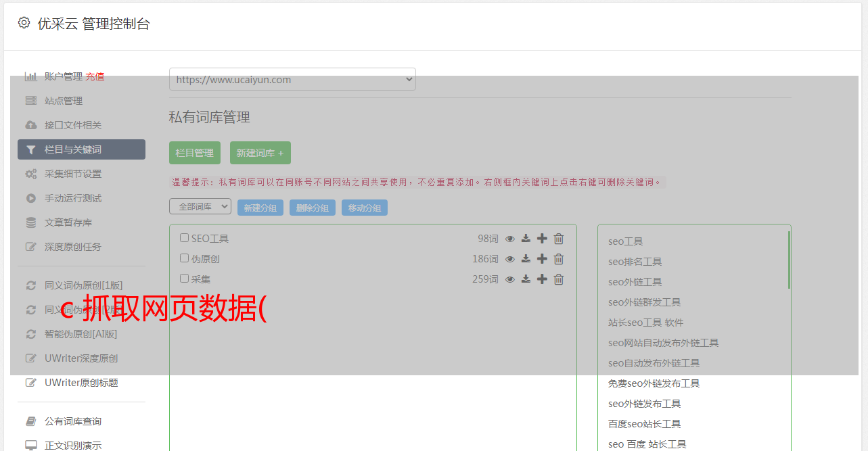Click the eye icon for SEO工具 row
The image size is (868, 451).
click(x=510, y=239)
